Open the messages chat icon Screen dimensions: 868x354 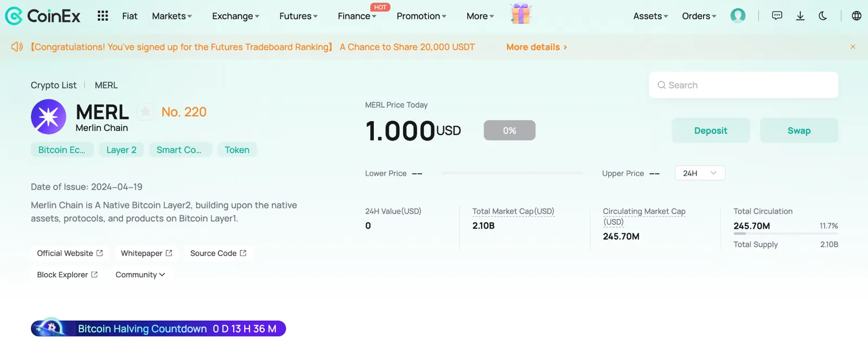(x=777, y=16)
